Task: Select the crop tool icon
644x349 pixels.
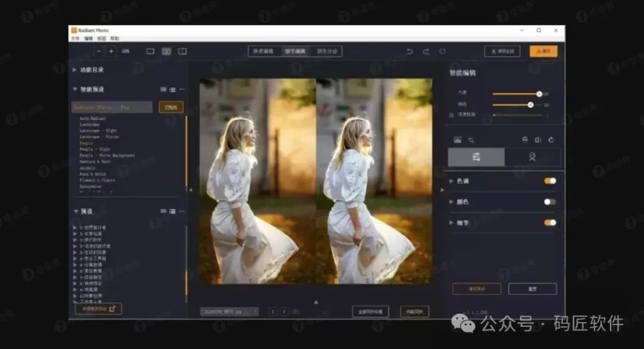Action: pos(471,140)
